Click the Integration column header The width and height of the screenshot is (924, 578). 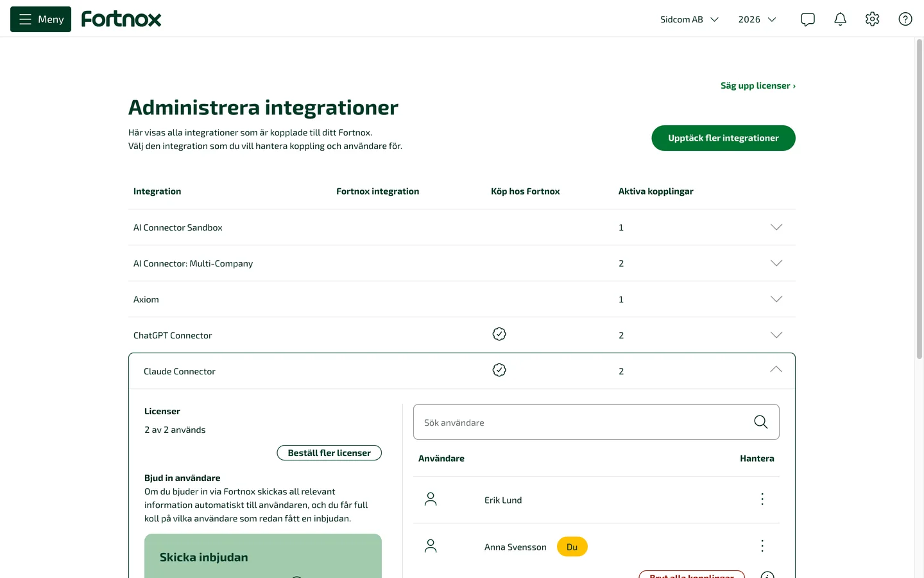pyautogui.click(x=157, y=191)
